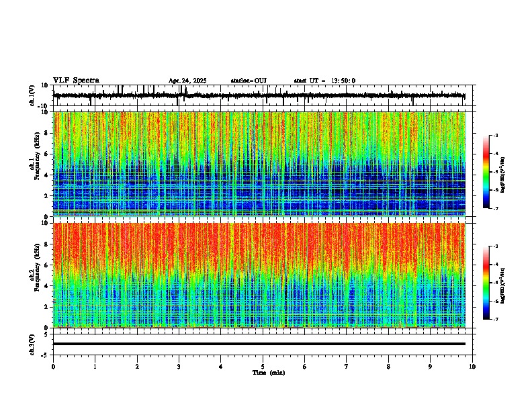532x411 pixels.
Task: Click the ch.2 spectrogram color scale bar
Action: tap(486, 283)
